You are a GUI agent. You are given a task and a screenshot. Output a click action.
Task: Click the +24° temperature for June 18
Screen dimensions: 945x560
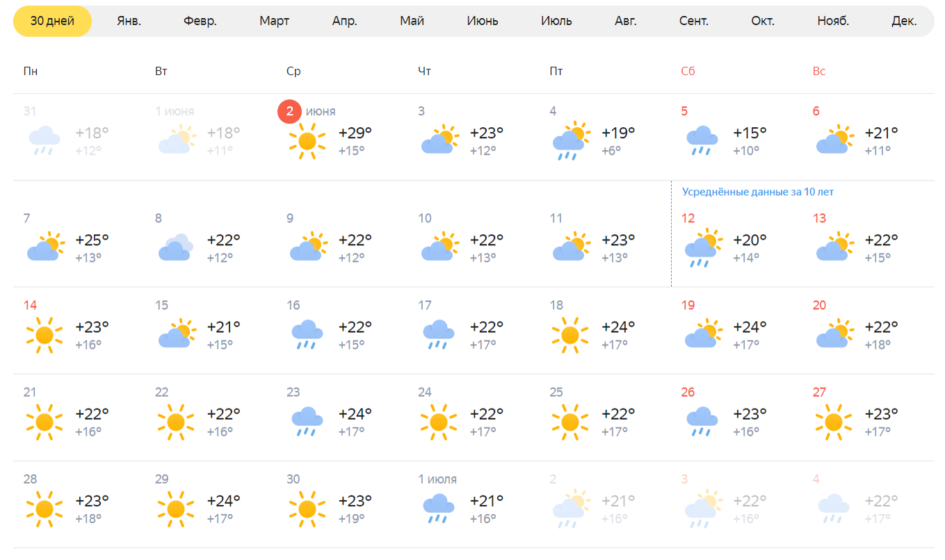[x=618, y=327]
